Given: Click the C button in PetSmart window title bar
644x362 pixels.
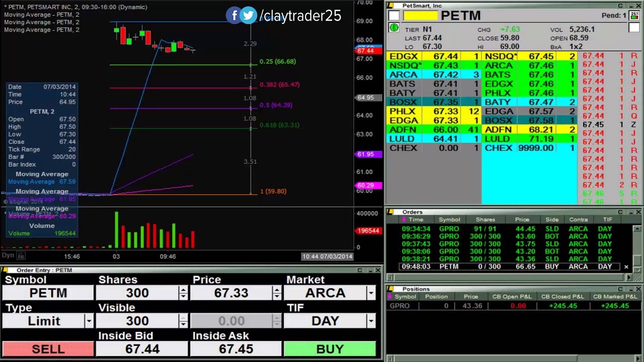Looking at the screenshot, I should click(620, 5).
